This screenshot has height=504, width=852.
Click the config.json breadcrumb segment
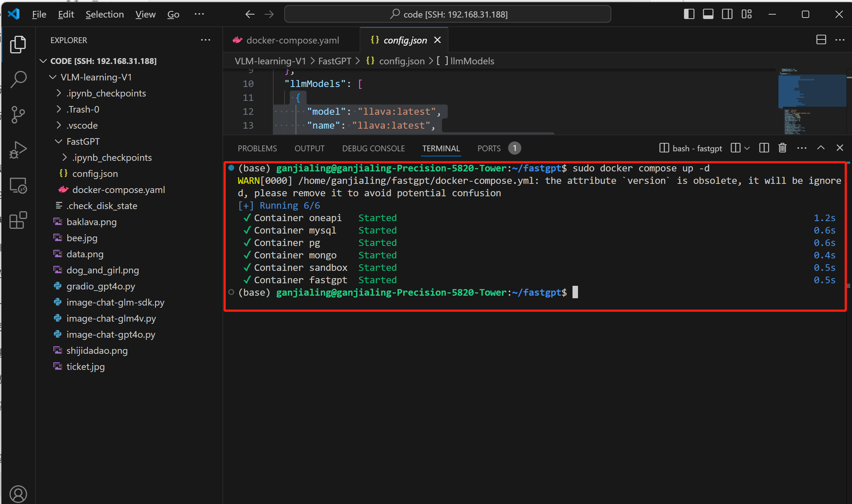pyautogui.click(x=395, y=61)
